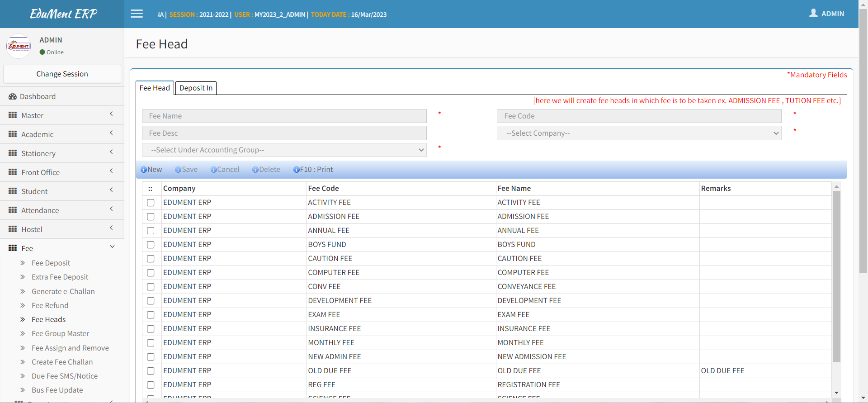The height and width of the screenshot is (403, 868).
Task: Open Dashboard from the sidebar
Action: pyautogui.click(x=38, y=96)
